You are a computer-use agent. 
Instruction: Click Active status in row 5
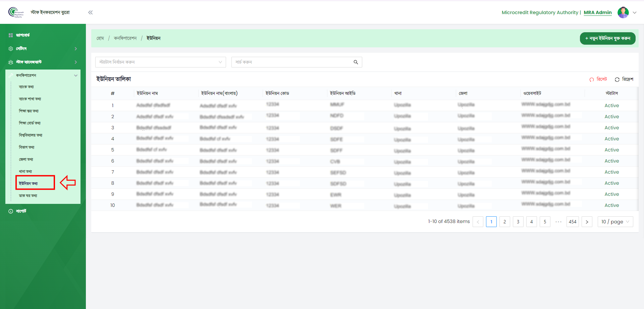[x=612, y=150]
